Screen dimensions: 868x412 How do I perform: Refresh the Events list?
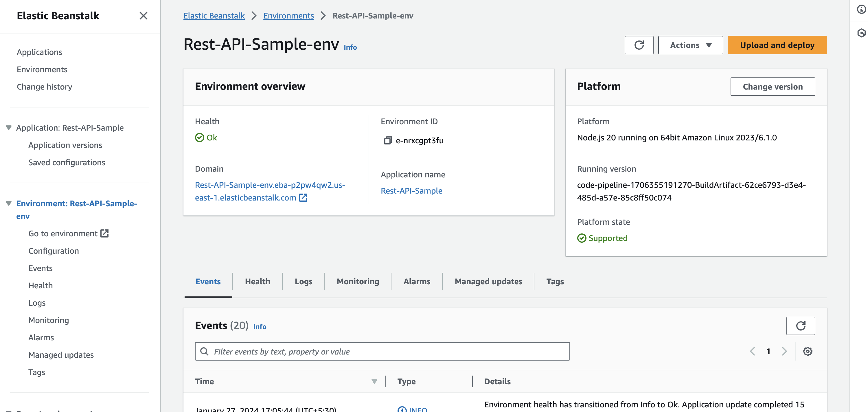pyautogui.click(x=800, y=326)
